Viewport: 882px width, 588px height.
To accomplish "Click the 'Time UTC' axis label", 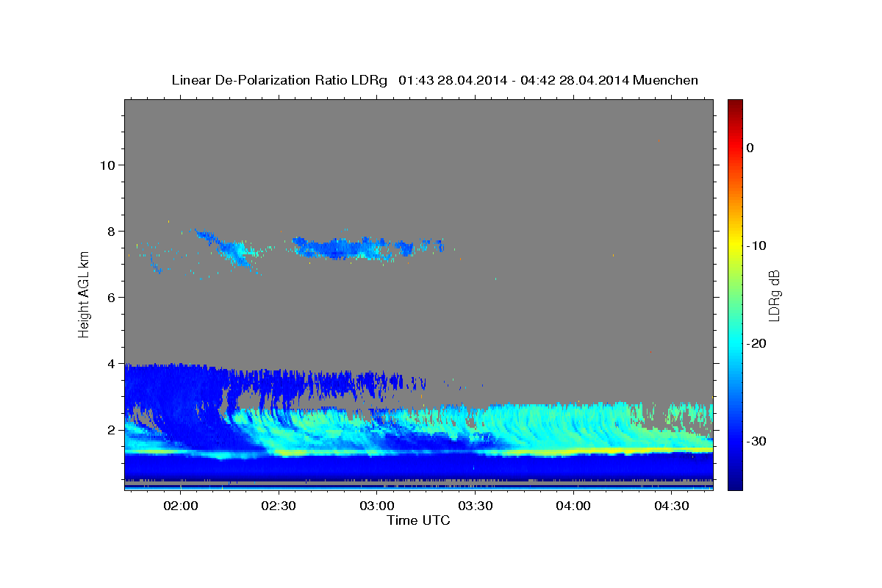I will (x=418, y=520).
